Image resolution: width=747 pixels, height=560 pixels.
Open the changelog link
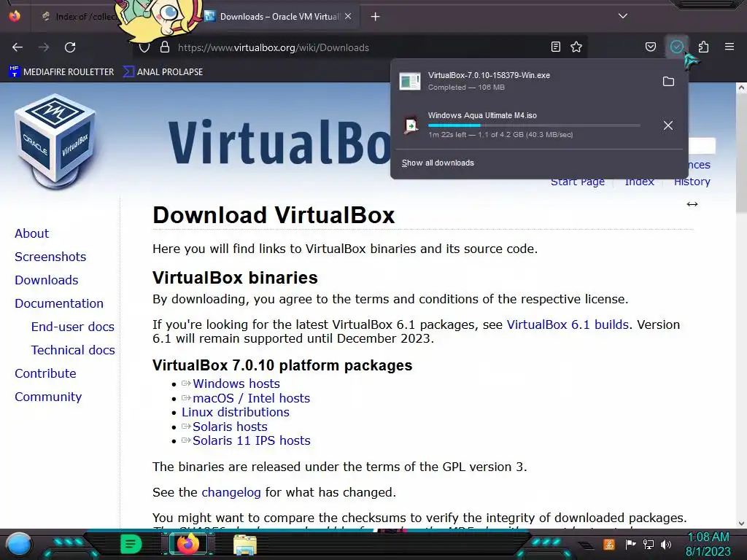(231, 492)
